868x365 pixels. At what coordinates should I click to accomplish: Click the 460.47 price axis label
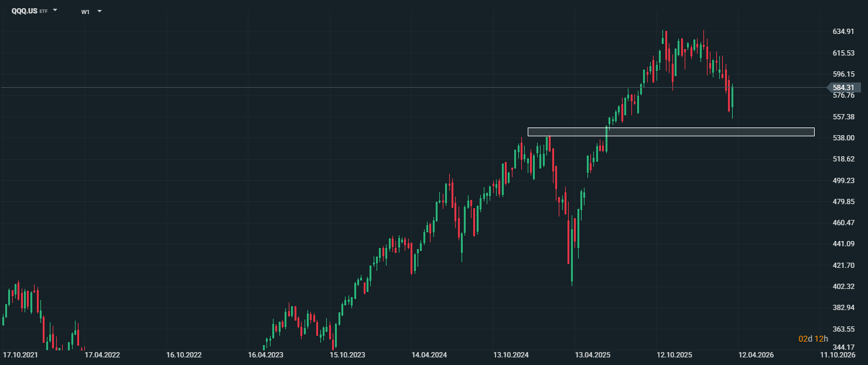844,223
